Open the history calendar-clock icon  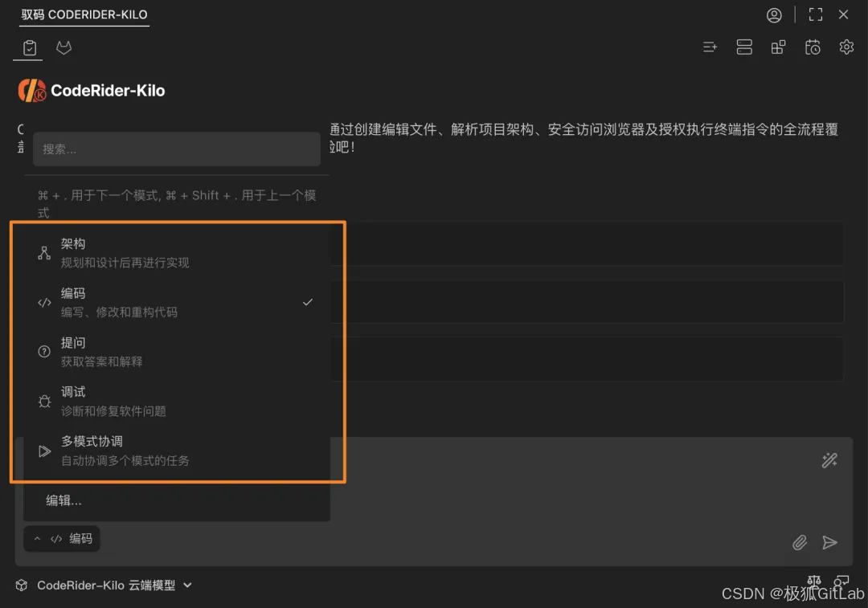(x=812, y=47)
